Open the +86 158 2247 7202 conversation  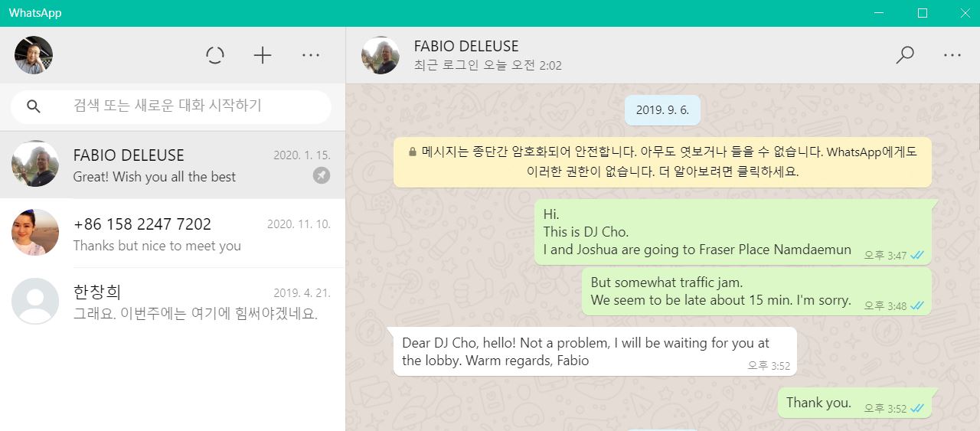[172, 233]
